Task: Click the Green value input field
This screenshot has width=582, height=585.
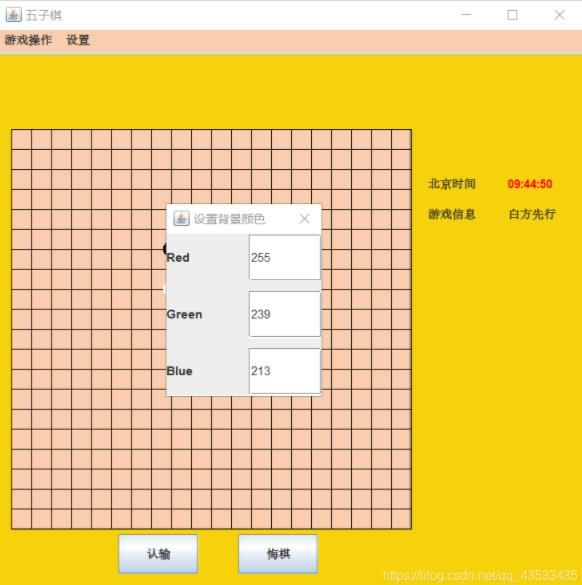Action: point(285,314)
